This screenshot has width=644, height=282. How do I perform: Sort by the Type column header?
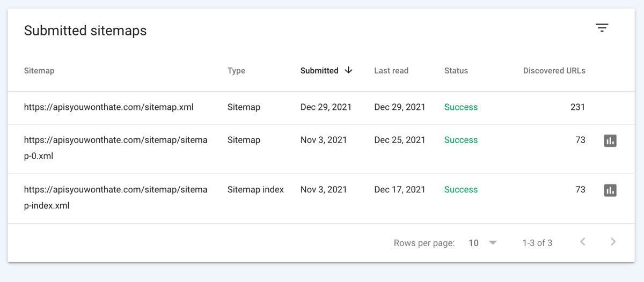(236, 71)
